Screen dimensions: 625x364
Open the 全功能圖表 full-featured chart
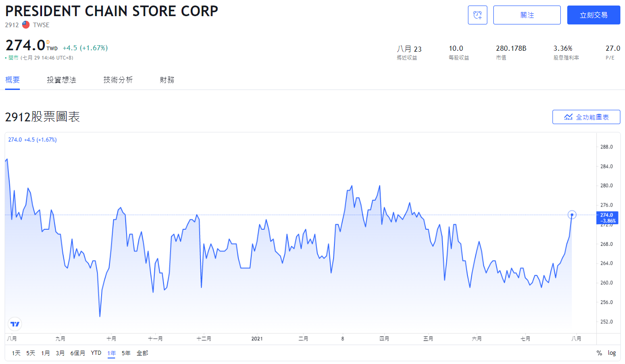pyautogui.click(x=586, y=117)
